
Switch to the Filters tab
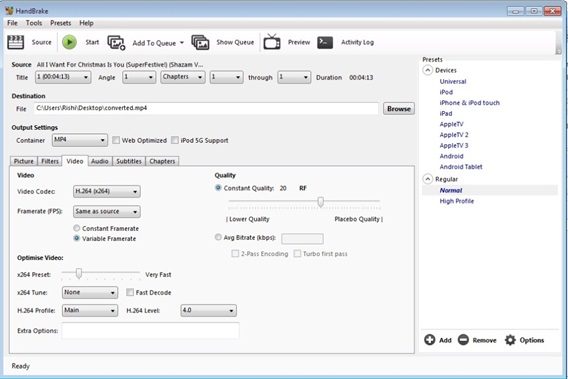coord(50,161)
